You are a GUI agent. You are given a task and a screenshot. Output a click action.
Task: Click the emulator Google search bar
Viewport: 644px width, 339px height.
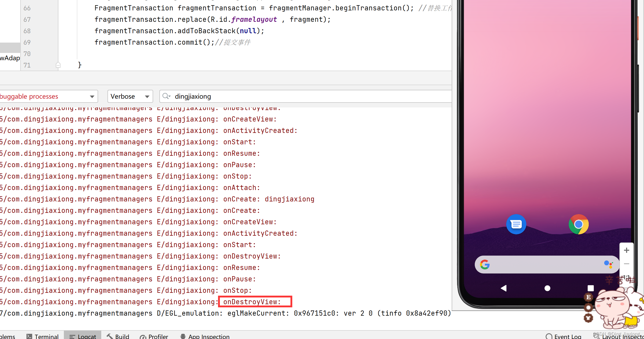pyautogui.click(x=547, y=265)
